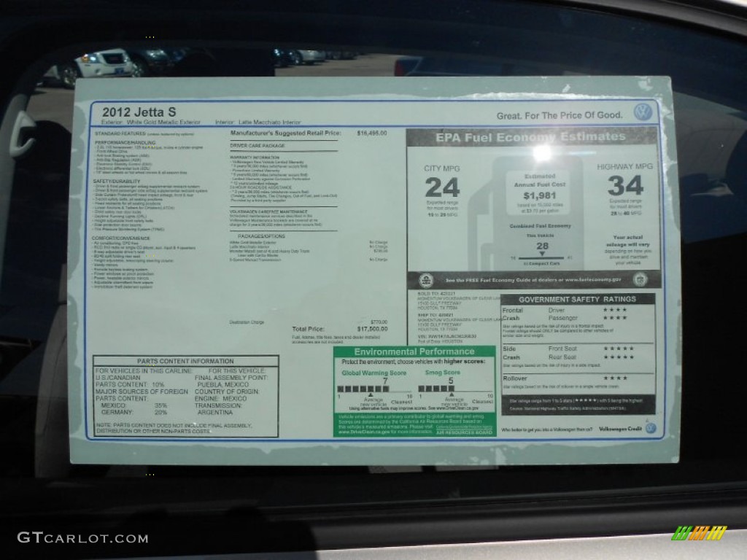Viewport: 747px width, 560px height.
Task: Click the 'CITY MPG' label
Action: coord(441,168)
